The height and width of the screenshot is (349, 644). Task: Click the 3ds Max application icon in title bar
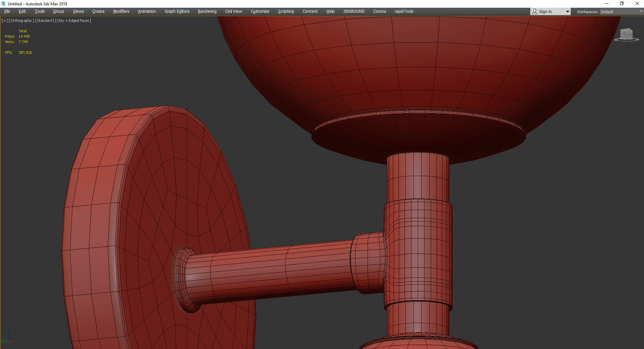[x=4, y=4]
